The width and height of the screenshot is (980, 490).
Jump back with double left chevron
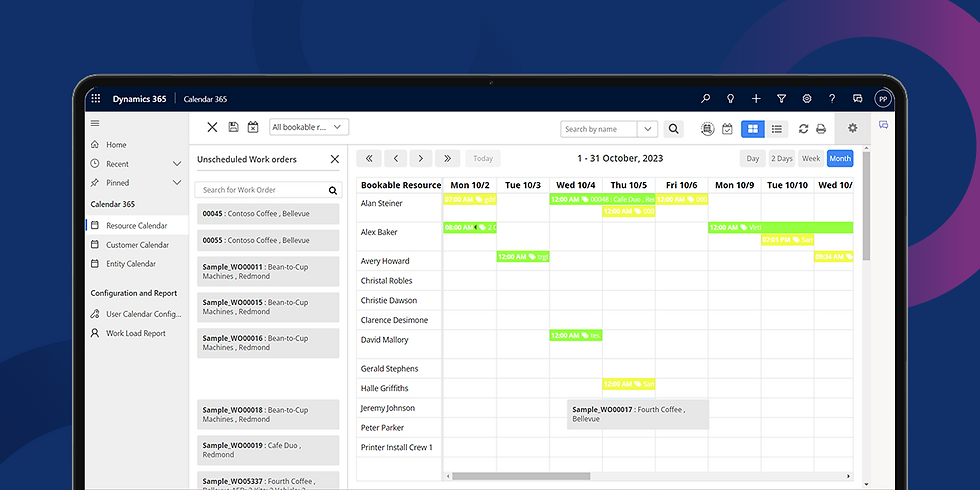click(369, 159)
